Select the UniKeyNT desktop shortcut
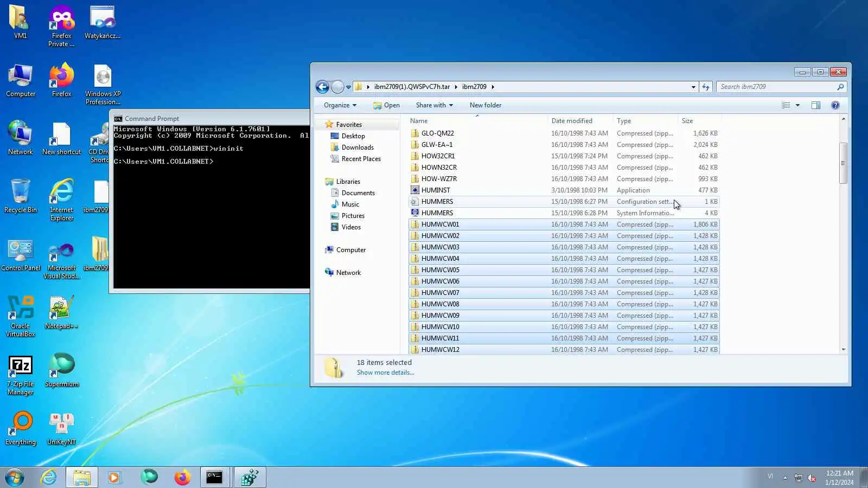The image size is (868, 488). click(x=61, y=428)
